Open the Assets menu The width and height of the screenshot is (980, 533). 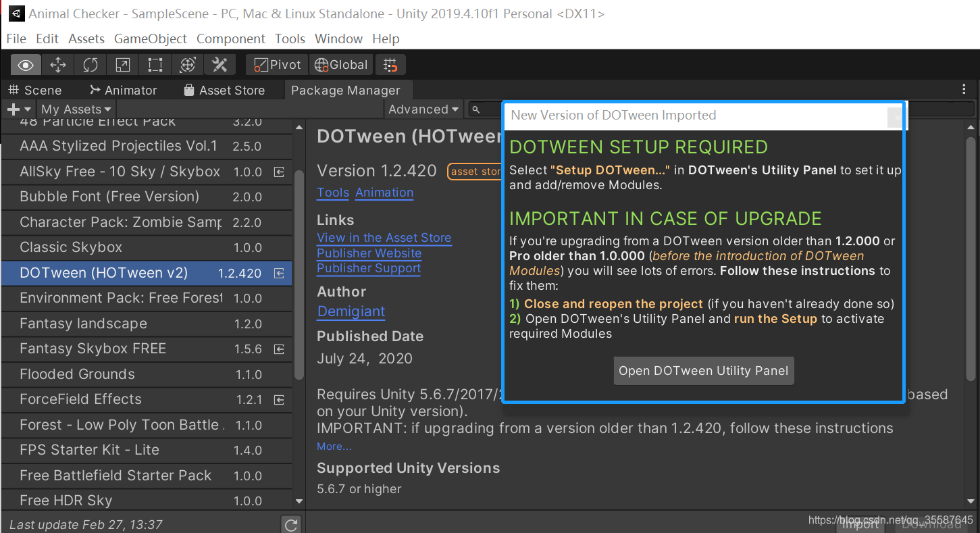pyautogui.click(x=86, y=39)
